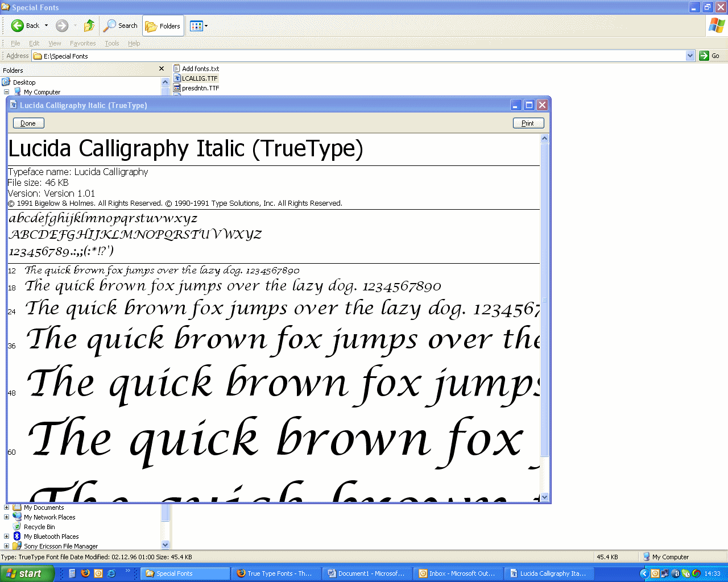Image resolution: width=728 pixels, height=582 pixels.
Task: Click the first Quick Launch icon
Action: (72, 573)
